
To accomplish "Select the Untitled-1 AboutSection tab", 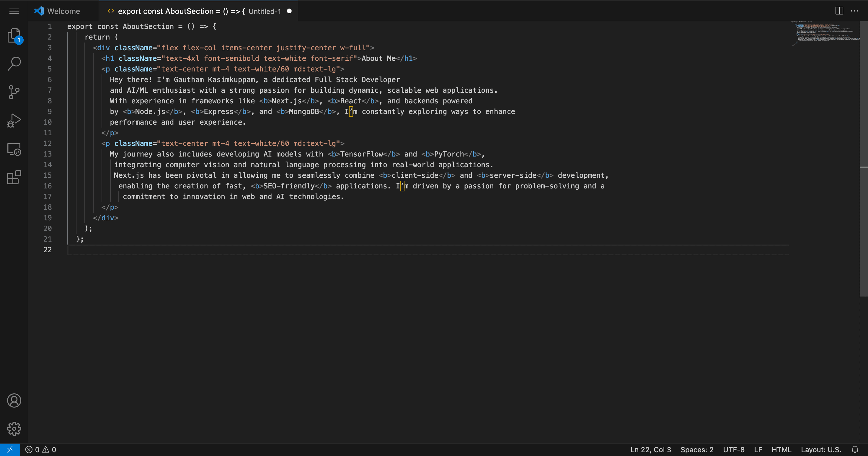I will (198, 11).
